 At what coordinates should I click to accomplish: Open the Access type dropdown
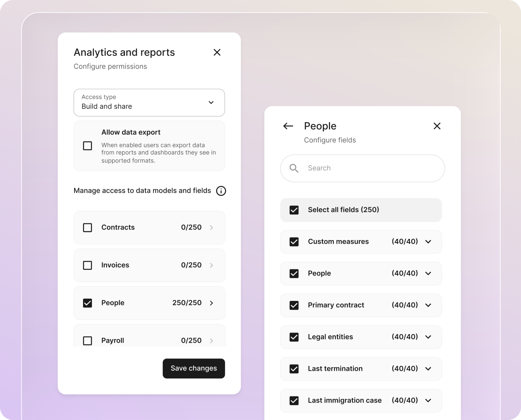point(149,103)
